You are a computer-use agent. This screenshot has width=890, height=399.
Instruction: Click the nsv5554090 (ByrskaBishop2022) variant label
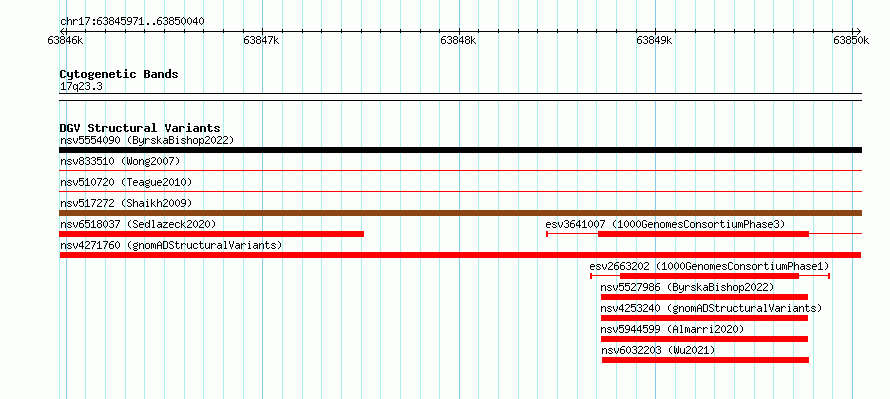[x=147, y=140]
